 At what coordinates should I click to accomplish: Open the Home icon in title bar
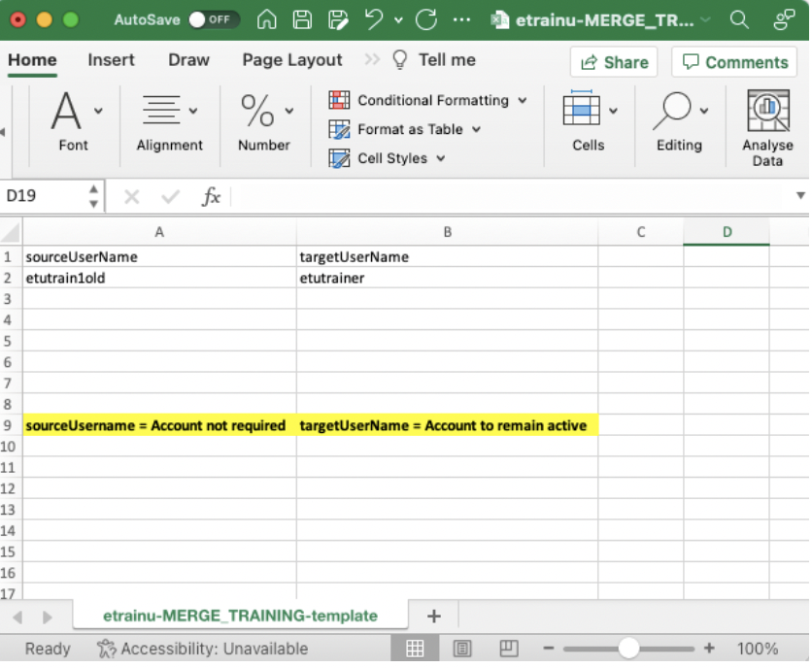point(267,20)
